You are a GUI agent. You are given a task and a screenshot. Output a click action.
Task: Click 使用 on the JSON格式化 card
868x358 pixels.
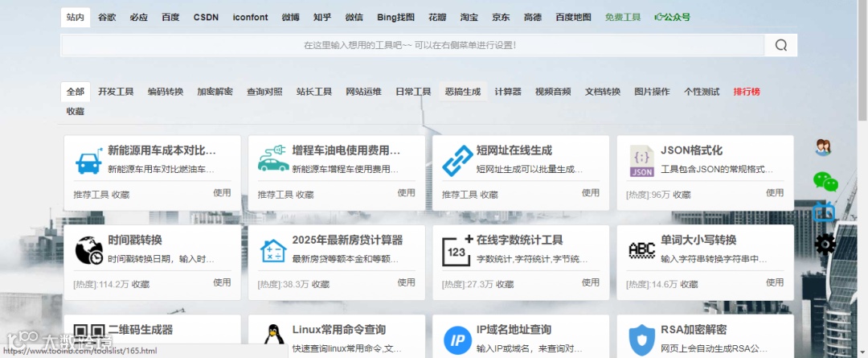pos(775,193)
